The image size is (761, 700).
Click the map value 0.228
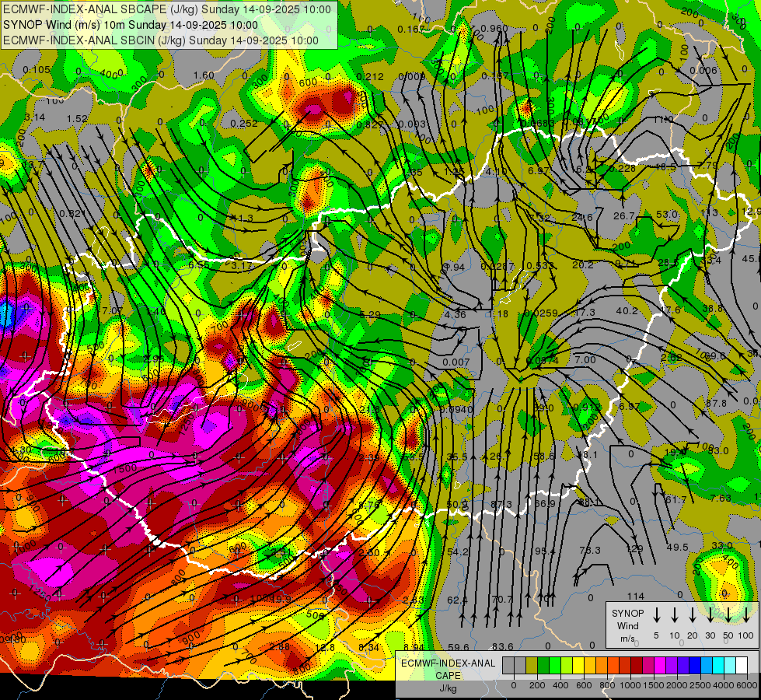(x=622, y=168)
